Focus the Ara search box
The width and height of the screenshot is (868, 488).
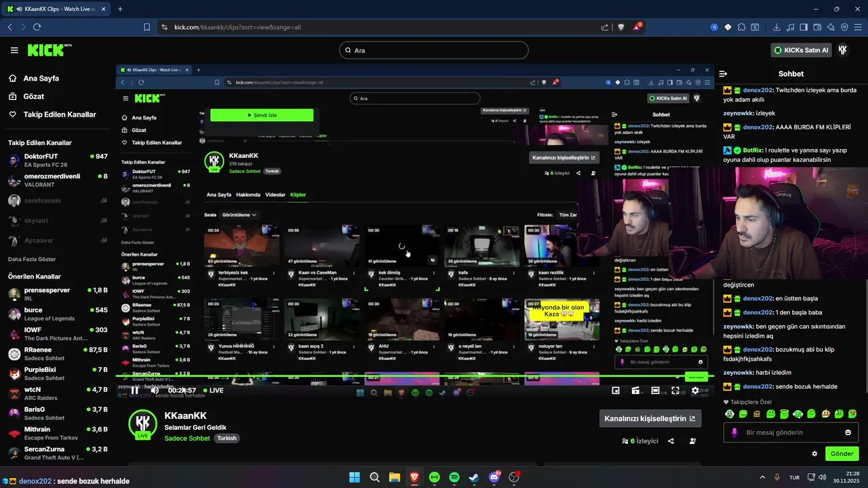[x=434, y=50]
